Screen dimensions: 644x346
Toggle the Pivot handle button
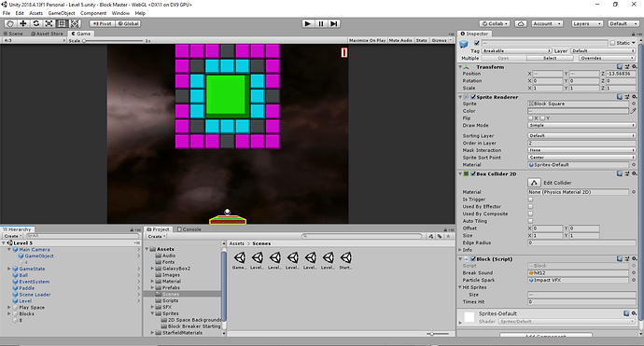103,24
